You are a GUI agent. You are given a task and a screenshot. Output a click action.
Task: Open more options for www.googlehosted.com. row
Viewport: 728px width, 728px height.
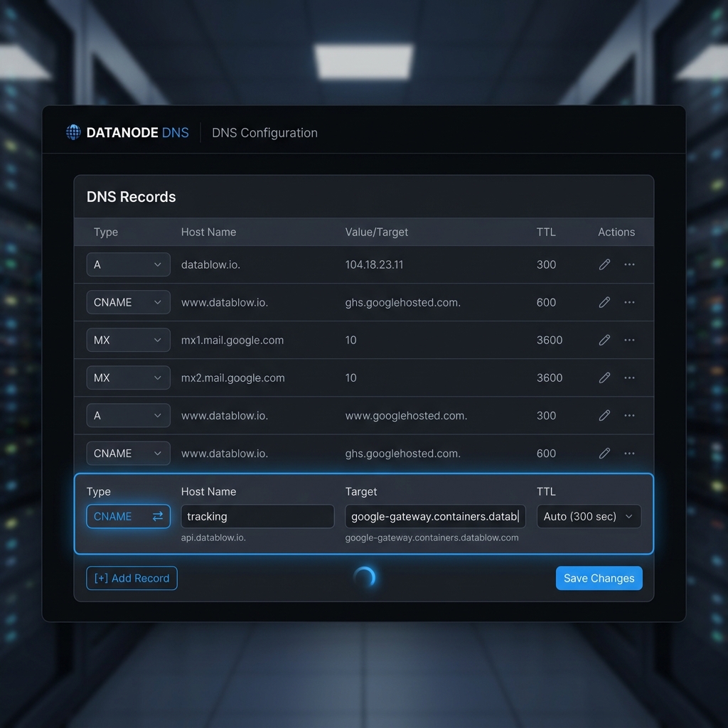tap(629, 415)
